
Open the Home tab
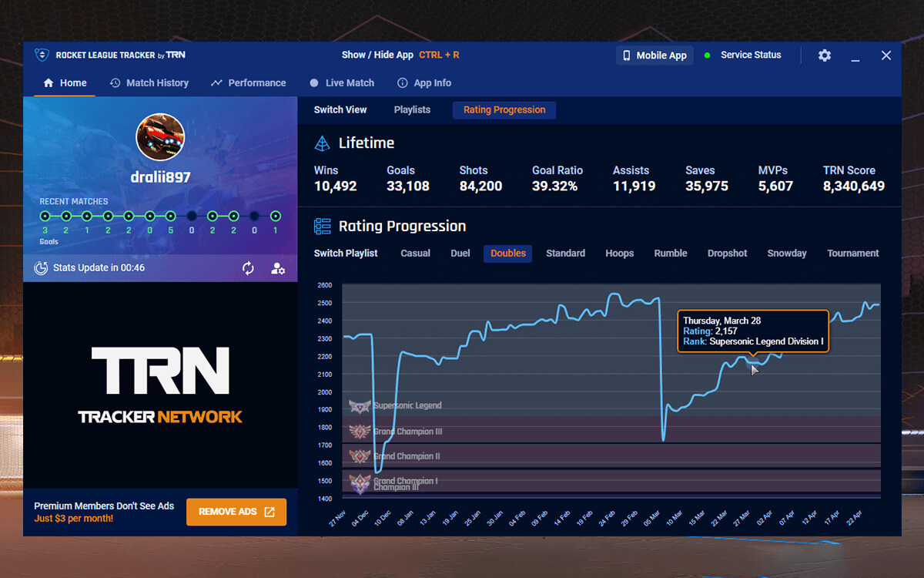coord(65,82)
